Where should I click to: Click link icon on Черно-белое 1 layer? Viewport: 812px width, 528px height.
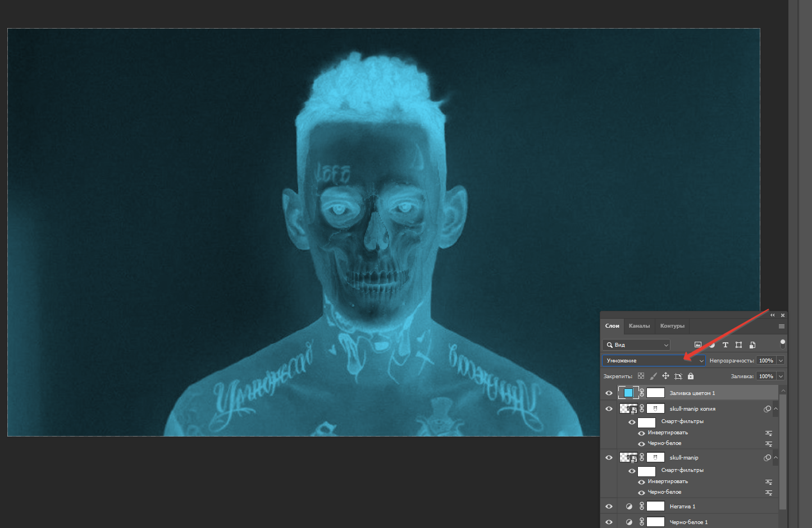coord(642,522)
